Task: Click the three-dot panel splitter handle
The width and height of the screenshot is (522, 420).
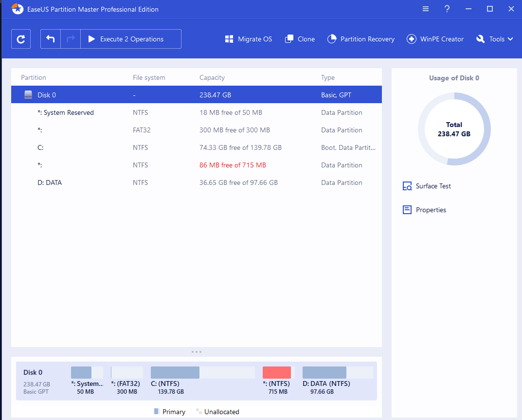Action: point(197,352)
